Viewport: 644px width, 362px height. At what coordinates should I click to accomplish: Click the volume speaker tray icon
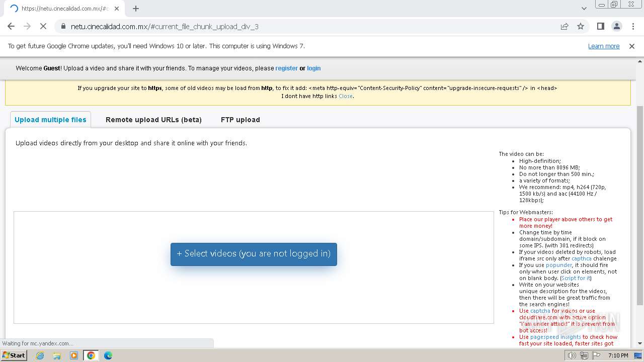572,355
